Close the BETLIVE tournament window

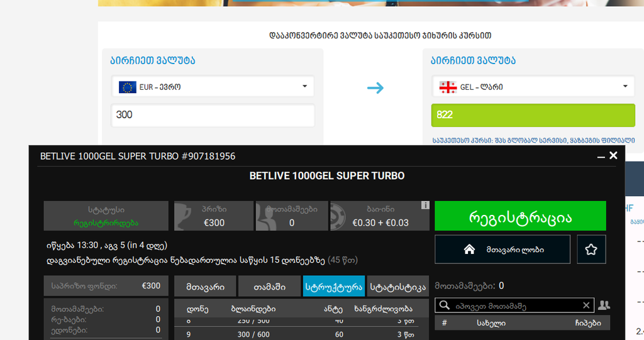click(x=613, y=155)
